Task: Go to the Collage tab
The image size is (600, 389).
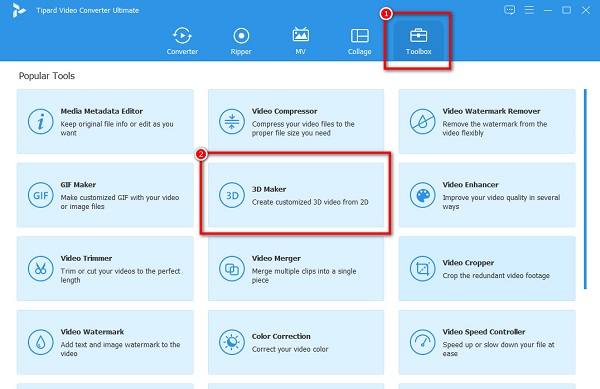Action: (360, 41)
